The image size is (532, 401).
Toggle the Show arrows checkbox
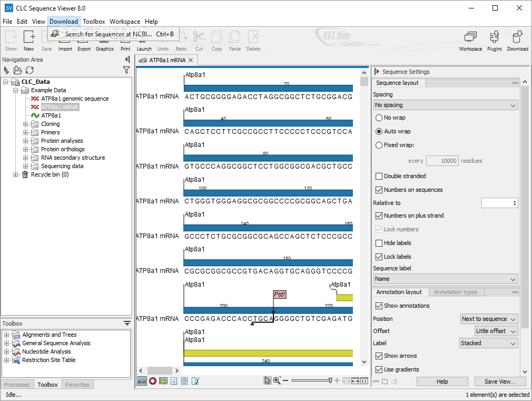379,356
